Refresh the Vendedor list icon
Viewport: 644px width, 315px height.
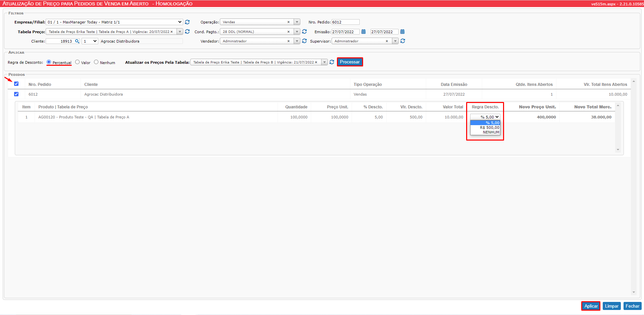click(304, 41)
